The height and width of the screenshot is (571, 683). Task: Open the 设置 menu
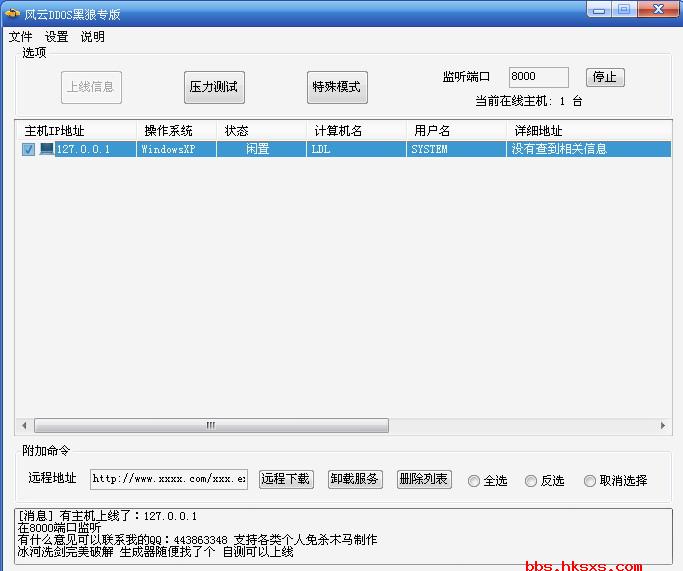coord(56,37)
